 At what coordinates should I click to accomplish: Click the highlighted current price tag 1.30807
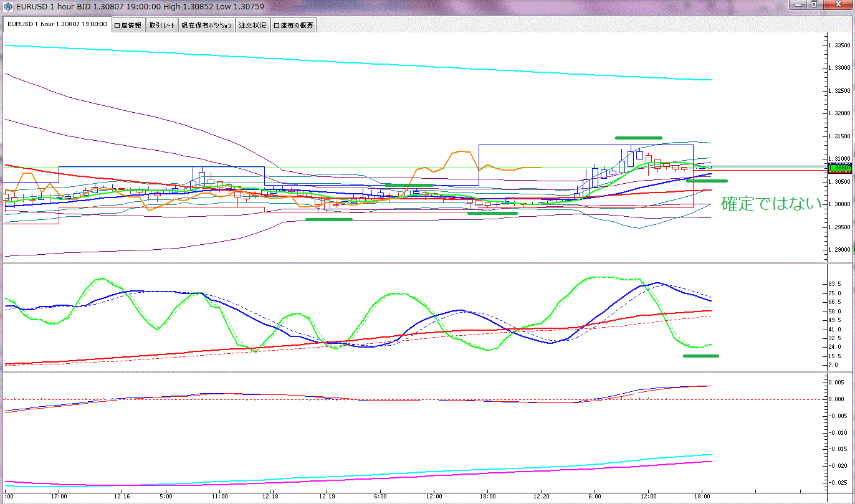(839, 168)
